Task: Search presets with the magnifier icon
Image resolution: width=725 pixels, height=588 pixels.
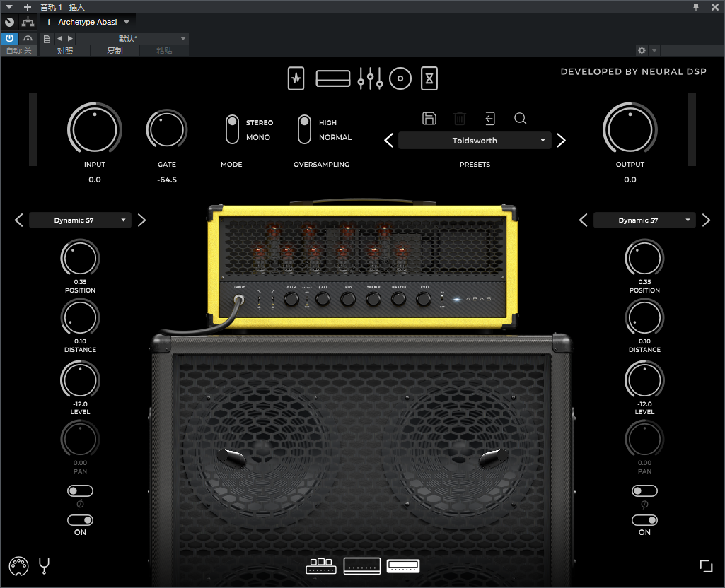Action: (x=521, y=119)
